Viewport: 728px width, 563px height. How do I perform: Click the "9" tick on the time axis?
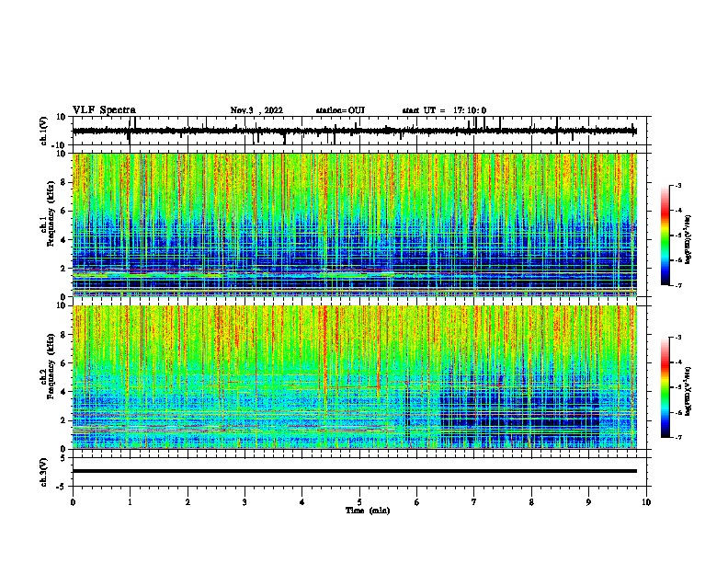pos(588,502)
